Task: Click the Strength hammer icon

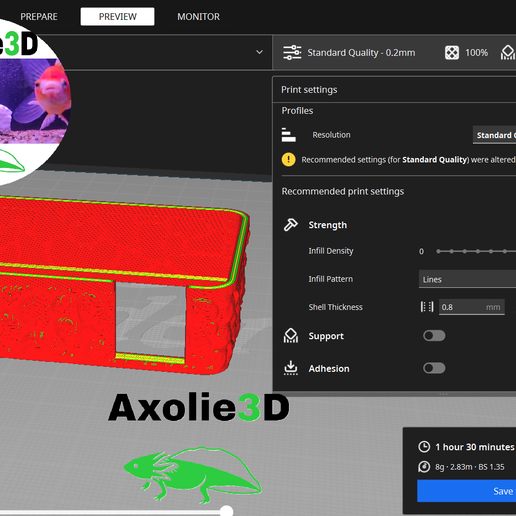Action: [x=291, y=225]
